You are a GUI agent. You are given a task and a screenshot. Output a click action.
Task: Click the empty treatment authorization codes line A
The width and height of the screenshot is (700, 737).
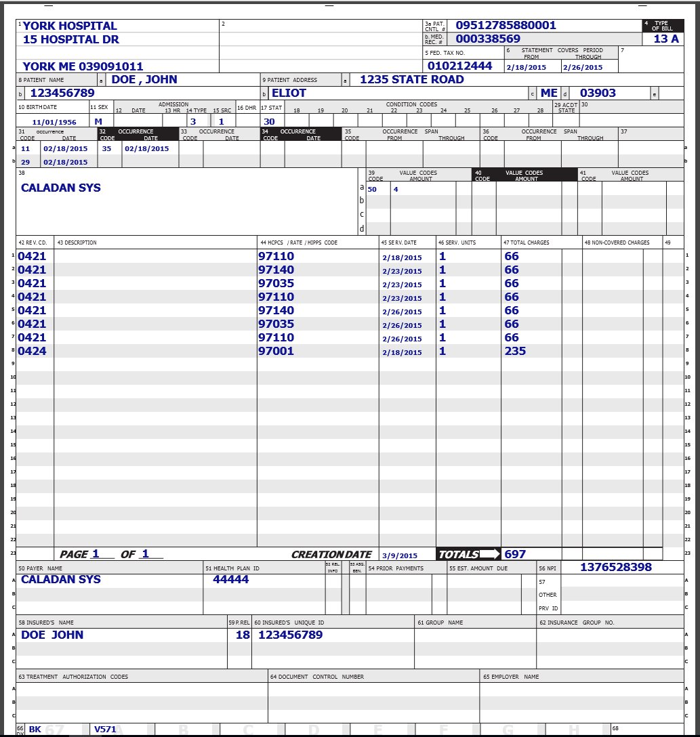(142, 689)
